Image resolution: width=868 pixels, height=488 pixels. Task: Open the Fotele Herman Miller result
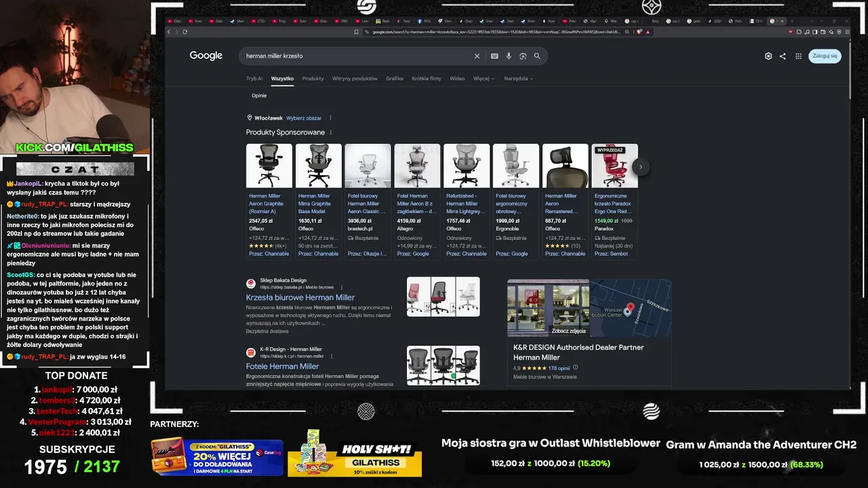(x=282, y=367)
